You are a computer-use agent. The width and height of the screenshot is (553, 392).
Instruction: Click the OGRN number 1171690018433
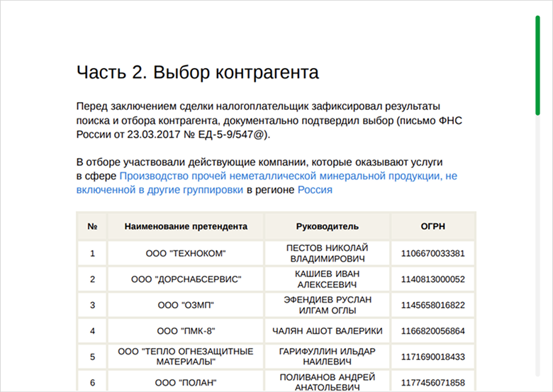(x=432, y=357)
